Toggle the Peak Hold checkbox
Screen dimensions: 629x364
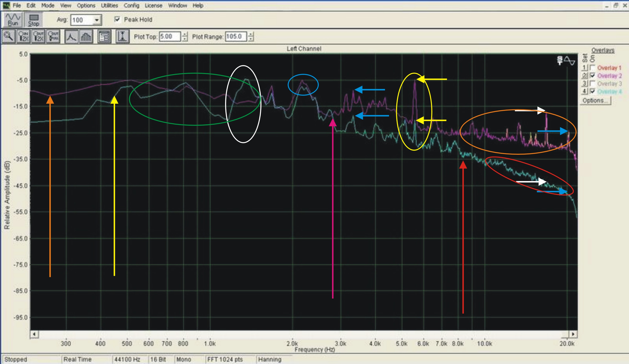[x=117, y=19]
